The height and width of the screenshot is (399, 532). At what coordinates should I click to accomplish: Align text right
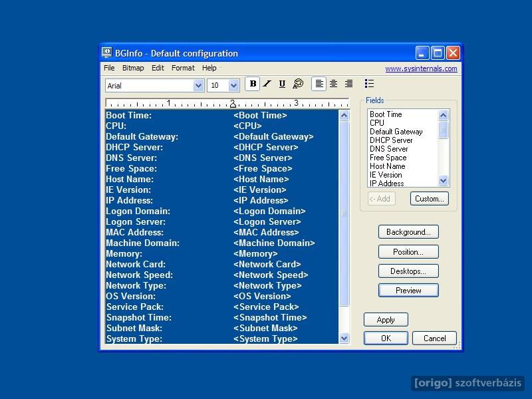(x=348, y=84)
